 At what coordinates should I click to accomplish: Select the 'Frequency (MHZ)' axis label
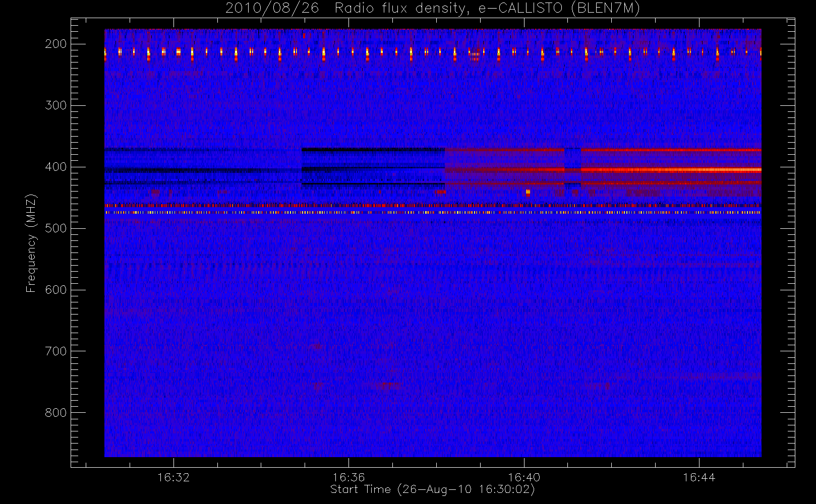31,243
